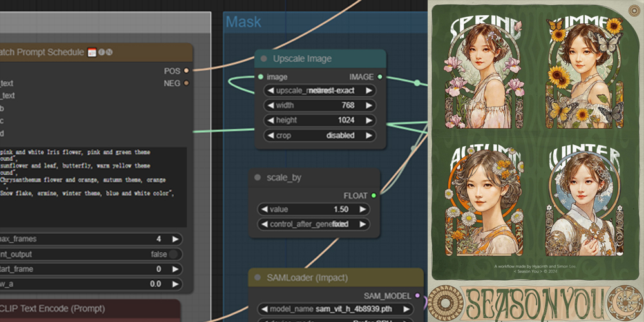This screenshot has height=322, width=644.
Task: Click the POS output socket
Action: tap(187, 71)
